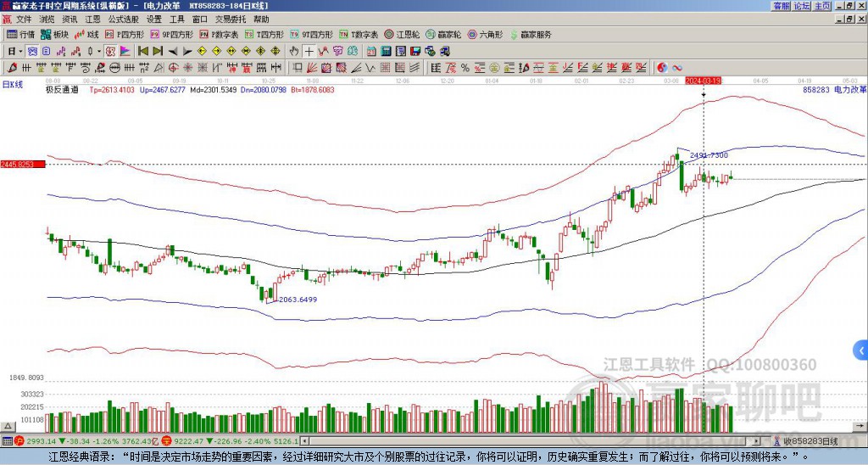This screenshot has width=868, height=465.
Task: Select the red crosshair circle target tool
Action: (173, 68)
